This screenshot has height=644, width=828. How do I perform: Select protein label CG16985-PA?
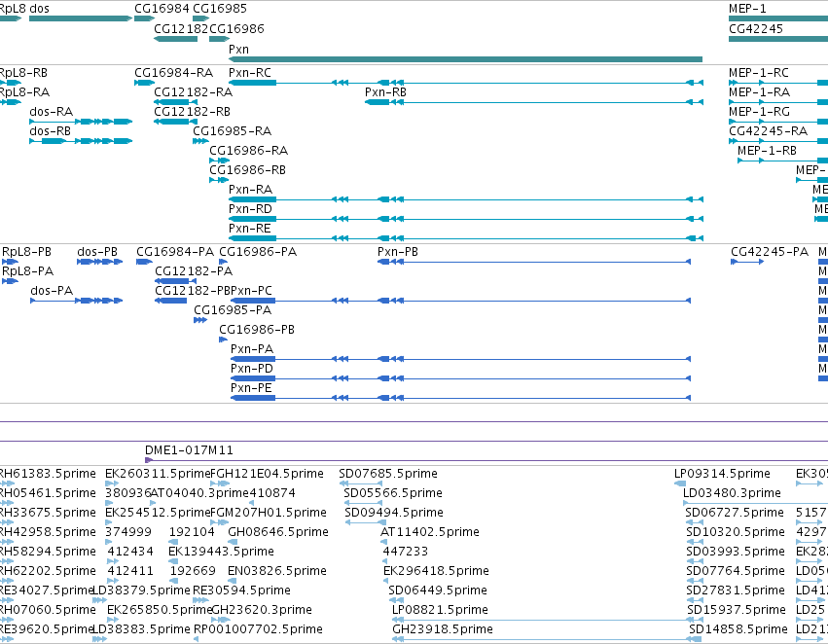[x=233, y=311]
